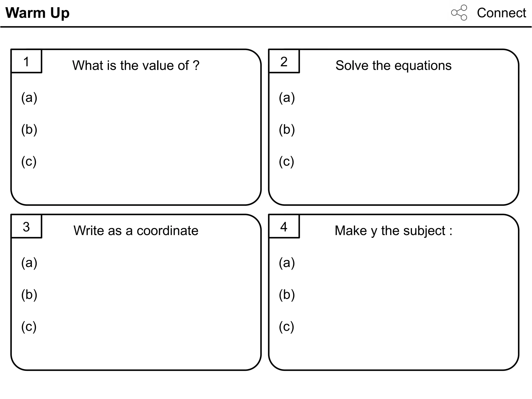Image resolution: width=532 pixels, height=399 pixels.
Task: Click the Connect share-nodes icon
Action: pyautogui.click(x=459, y=12)
